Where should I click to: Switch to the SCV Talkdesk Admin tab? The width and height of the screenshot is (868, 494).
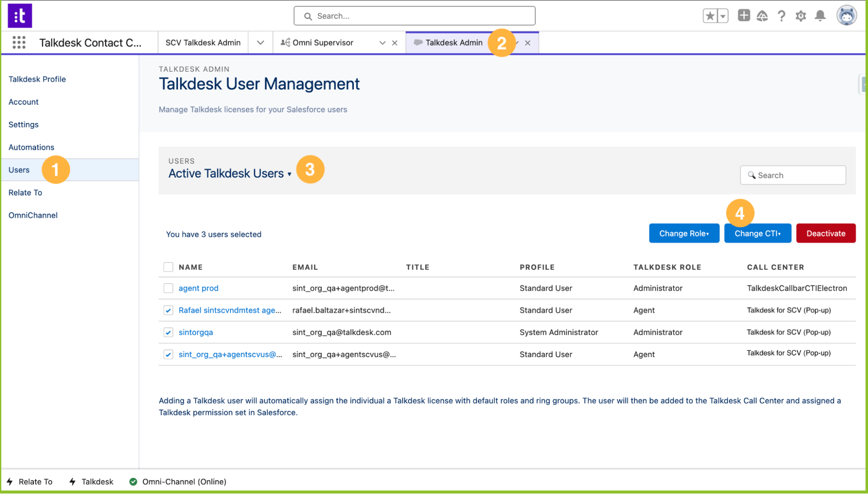[x=203, y=43]
